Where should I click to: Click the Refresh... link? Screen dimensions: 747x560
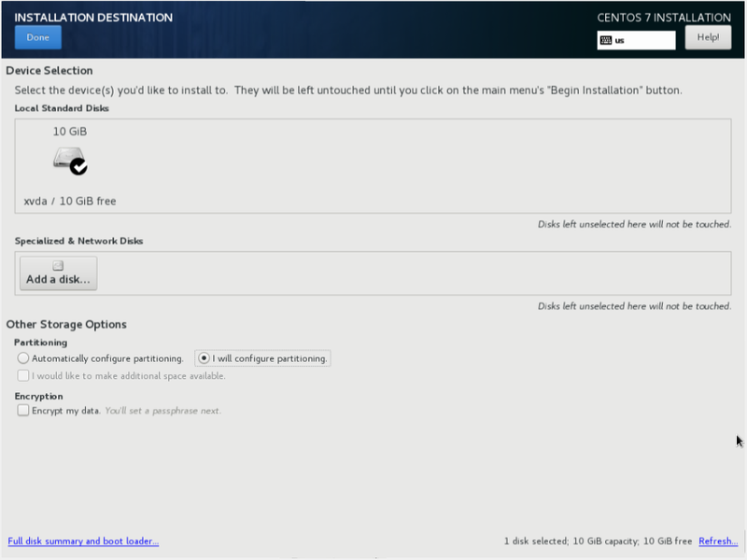click(x=717, y=541)
